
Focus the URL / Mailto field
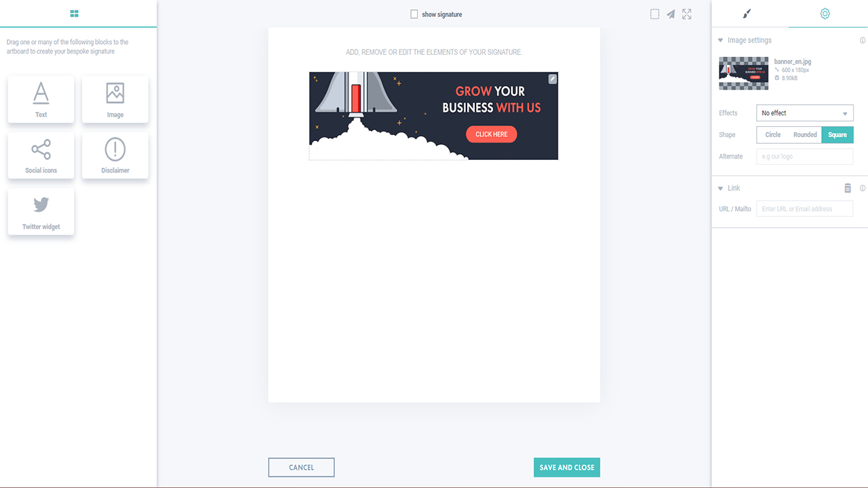coord(805,209)
